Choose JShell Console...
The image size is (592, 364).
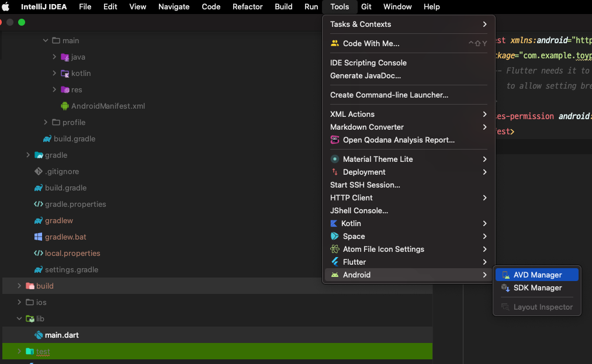click(x=408, y=210)
